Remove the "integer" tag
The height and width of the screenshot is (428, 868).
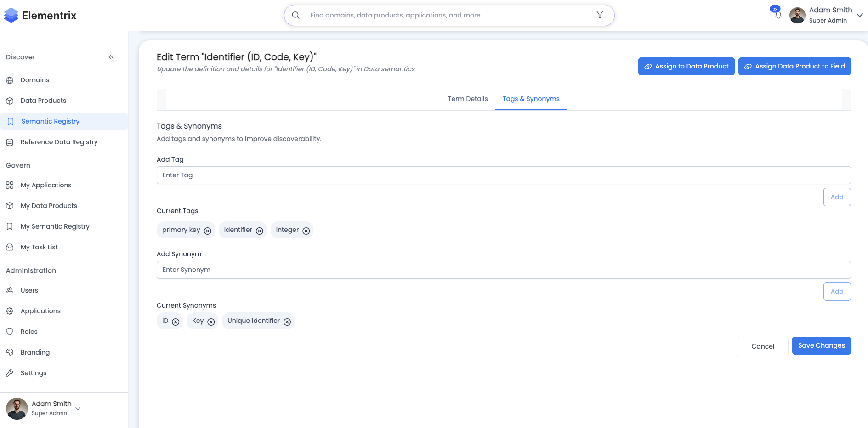(306, 231)
